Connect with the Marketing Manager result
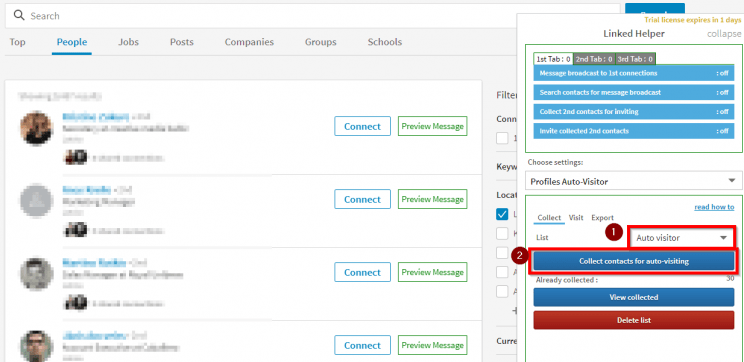 click(x=363, y=199)
